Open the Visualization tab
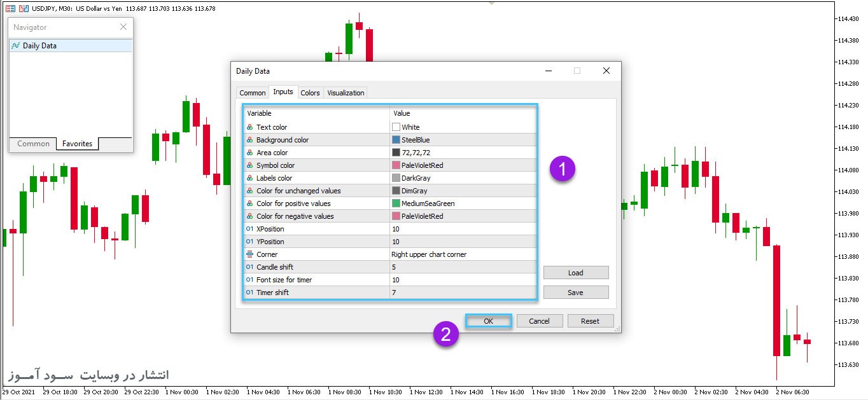 346,93
